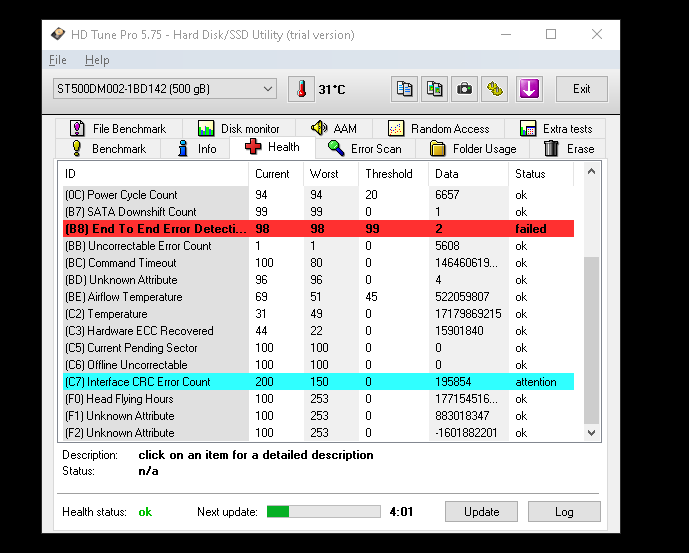Open the Folder Usage tab
The image size is (689, 553).
tap(472, 149)
